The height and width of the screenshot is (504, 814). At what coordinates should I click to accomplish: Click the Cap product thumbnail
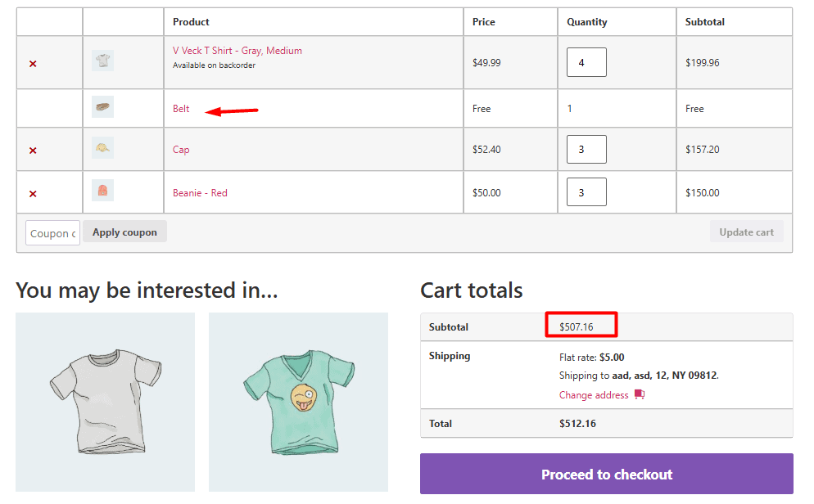point(102,149)
